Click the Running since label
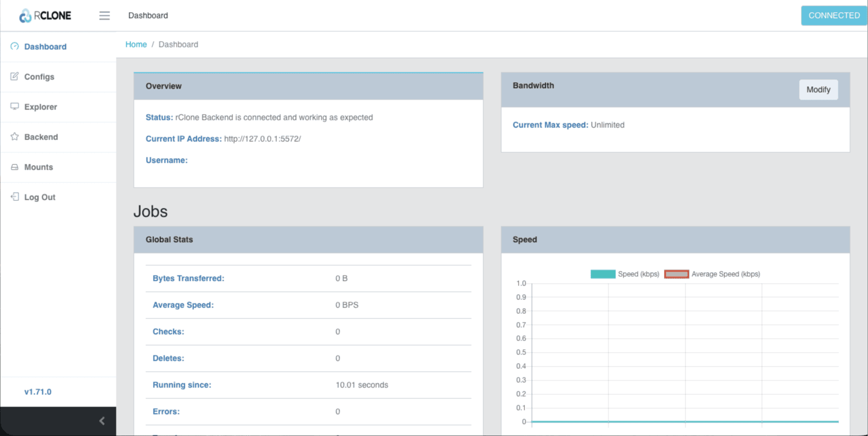 pos(182,385)
